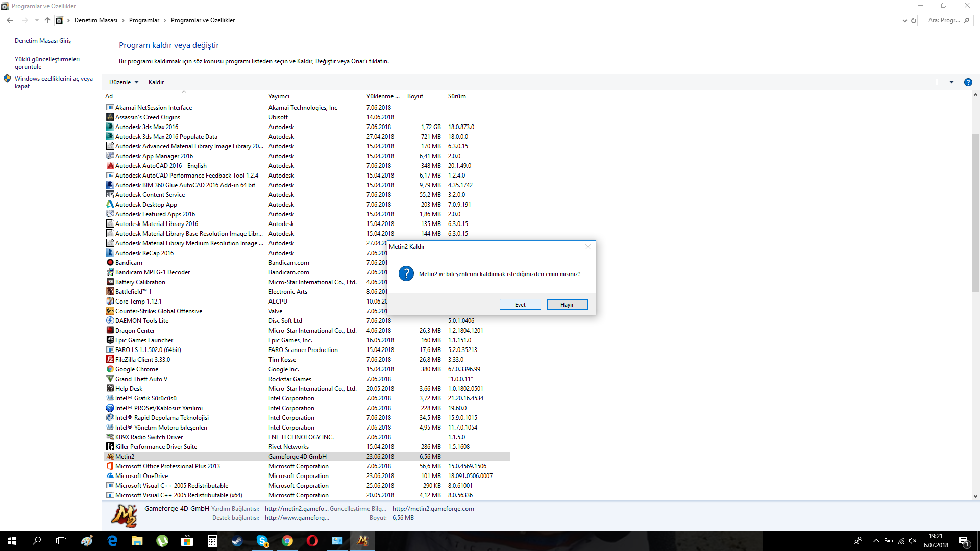The image size is (980, 551).
Task: Sort list by Yayımcı column header
Action: point(314,96)
